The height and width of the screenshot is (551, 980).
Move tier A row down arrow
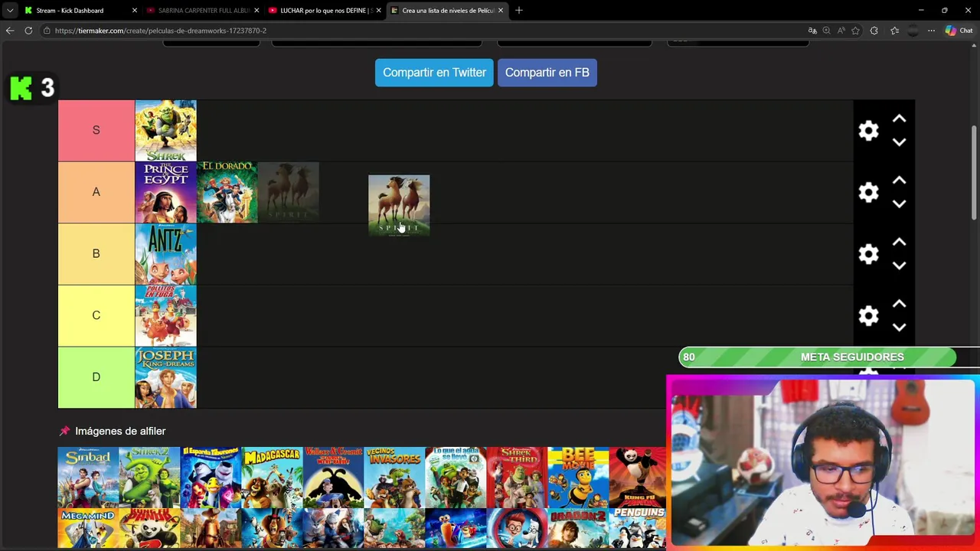tap(899, 204)
